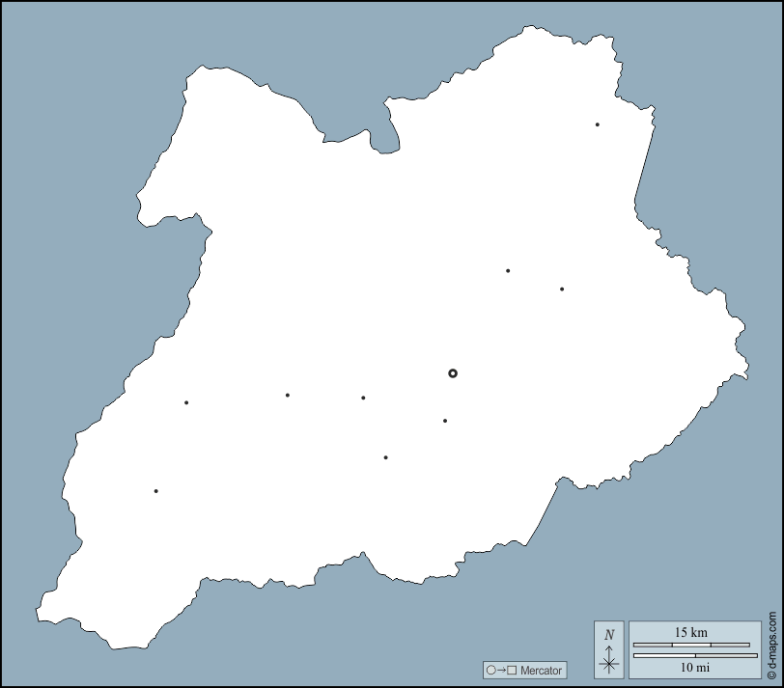
Task: Click the western dot of the northeast pair
Action: tap(508, 271)
